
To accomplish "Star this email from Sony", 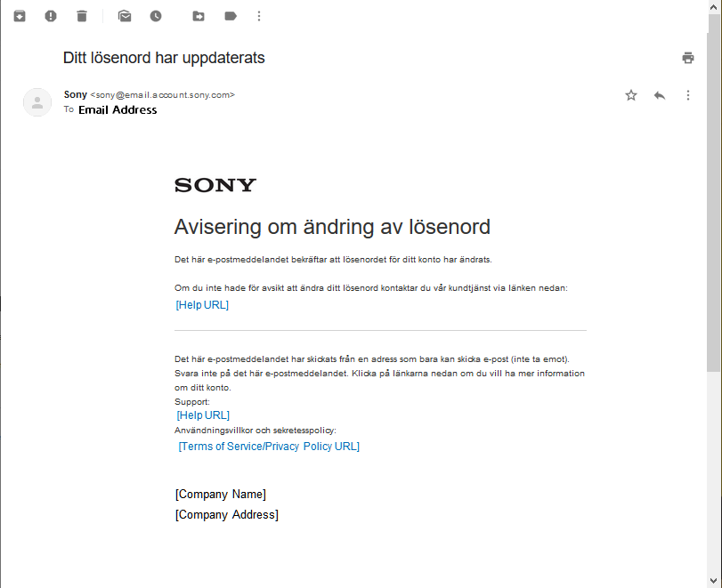I will pyautogui.click(x=631, y=95).
